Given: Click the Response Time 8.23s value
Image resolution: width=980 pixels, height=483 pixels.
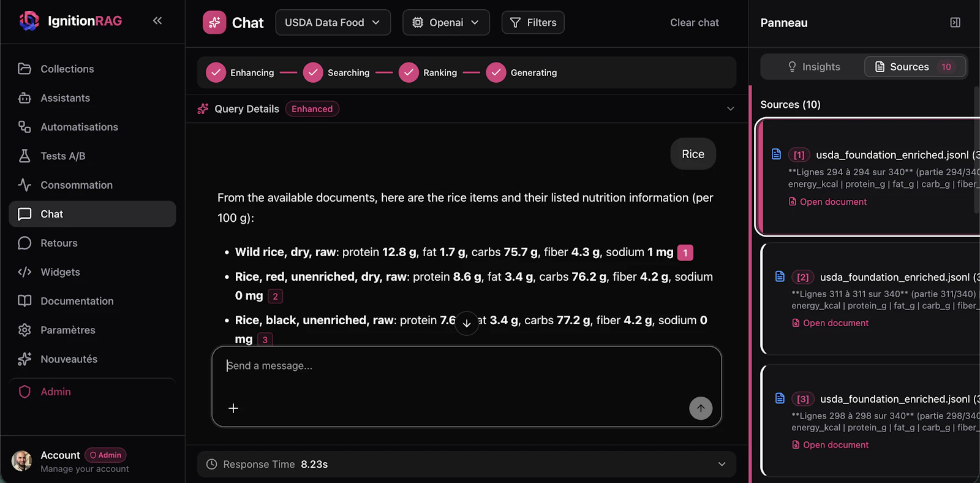Looking at the screenshot, I should coord(314,464).
